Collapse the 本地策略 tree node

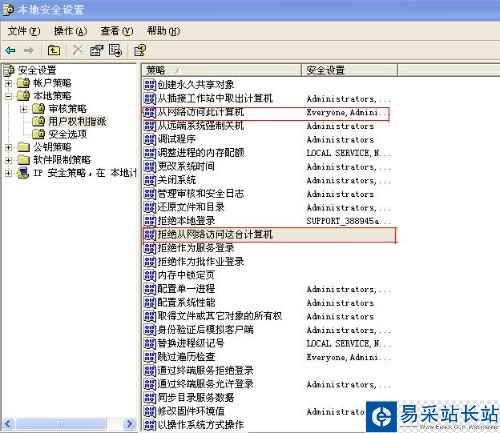(9, 96)
